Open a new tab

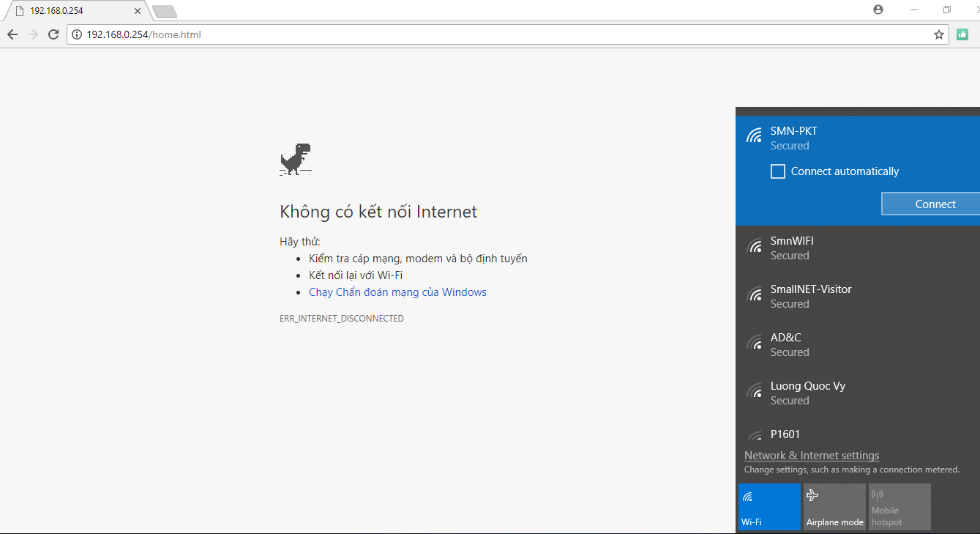(165, 11)
